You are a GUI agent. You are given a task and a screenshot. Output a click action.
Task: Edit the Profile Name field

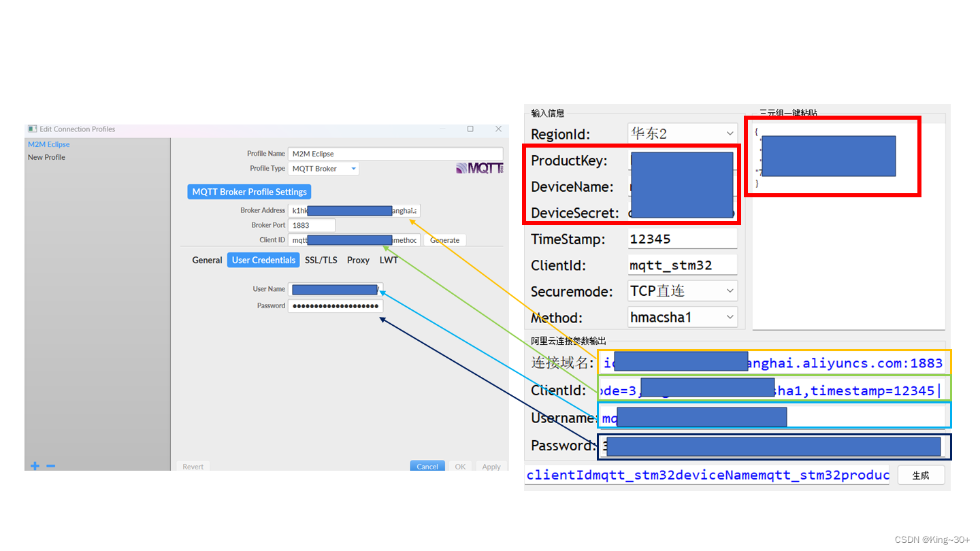(x=395, y=154)
